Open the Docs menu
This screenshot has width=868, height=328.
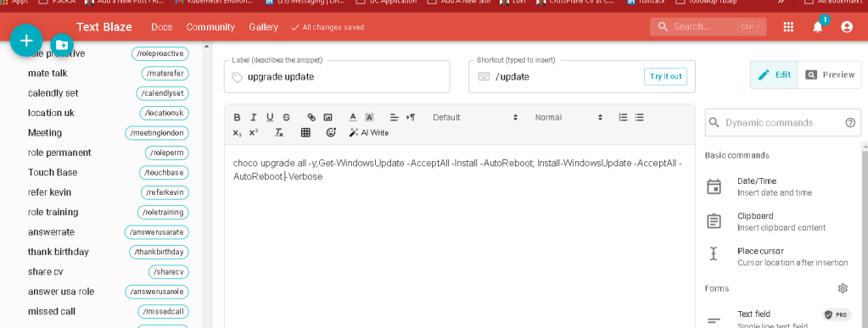coord(162,27)
